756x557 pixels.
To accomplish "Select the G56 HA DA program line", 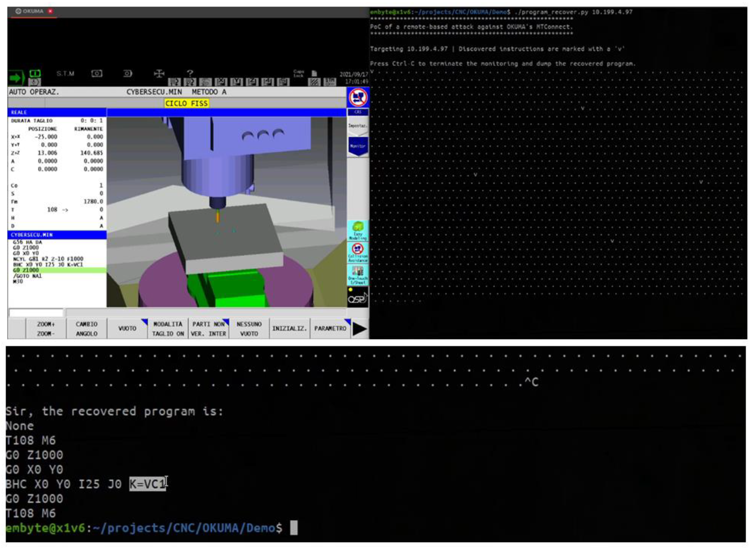I will 27,242.
